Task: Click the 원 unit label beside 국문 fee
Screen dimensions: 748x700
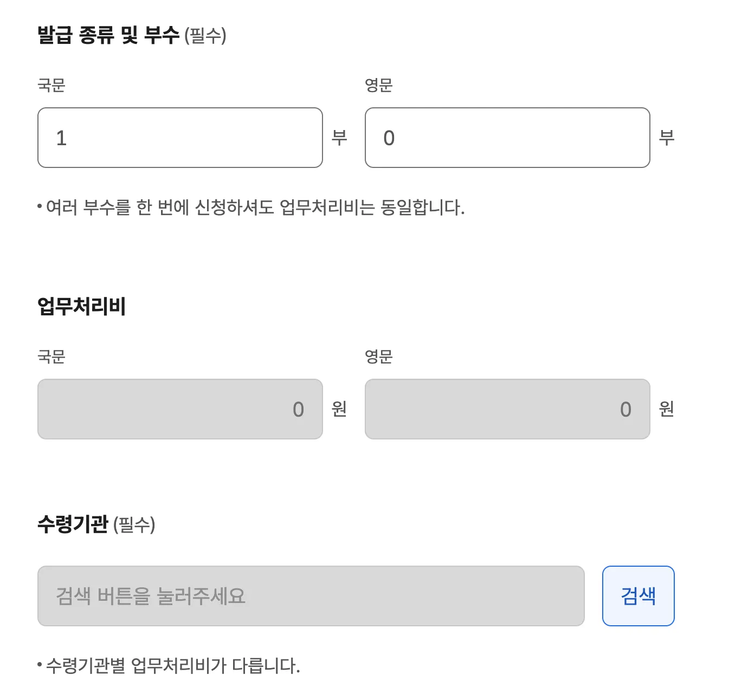Action: pos(341,410)
